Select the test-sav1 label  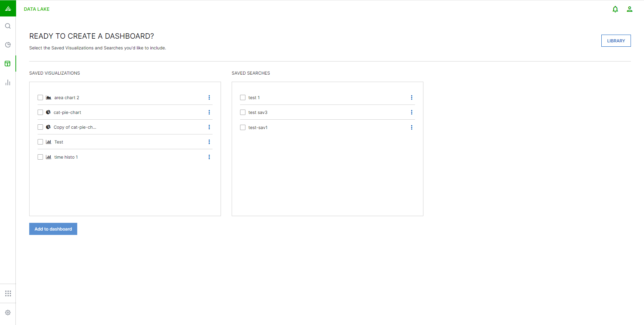258,127
